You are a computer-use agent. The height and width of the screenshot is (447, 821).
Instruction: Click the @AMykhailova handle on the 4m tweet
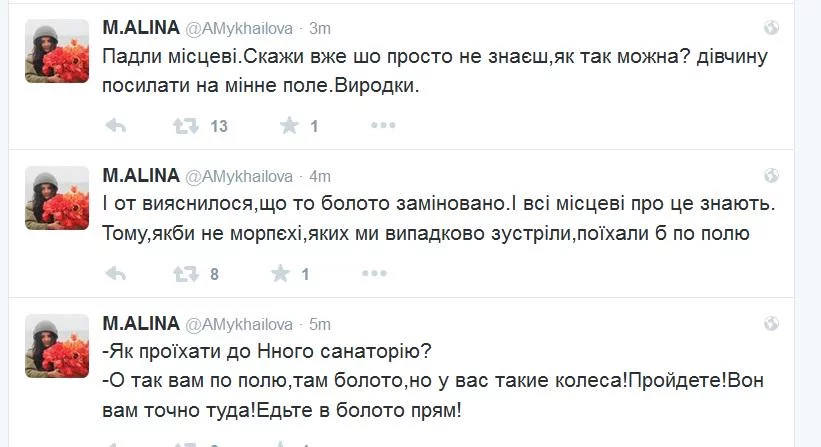coord(239,176)
